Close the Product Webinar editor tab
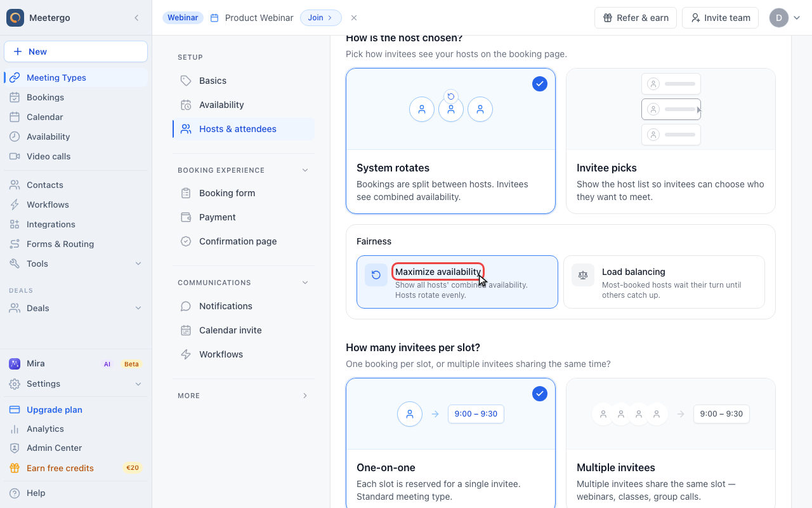The width and height of the screenshot is (812, 508). pos(354,18)
